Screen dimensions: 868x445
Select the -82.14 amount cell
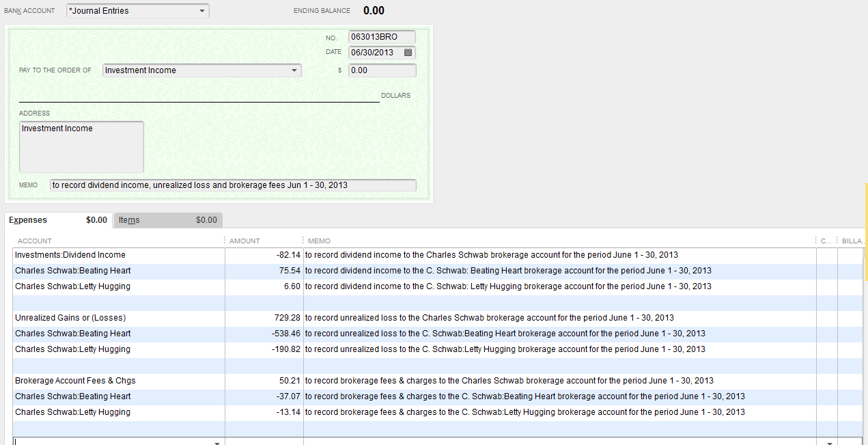coord(264,255)
